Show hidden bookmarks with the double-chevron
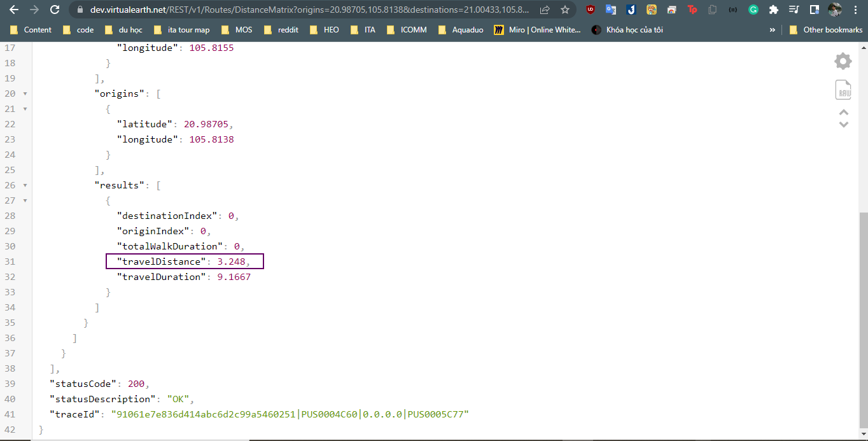Screen dimensions: 868x441 coord(773,30)
